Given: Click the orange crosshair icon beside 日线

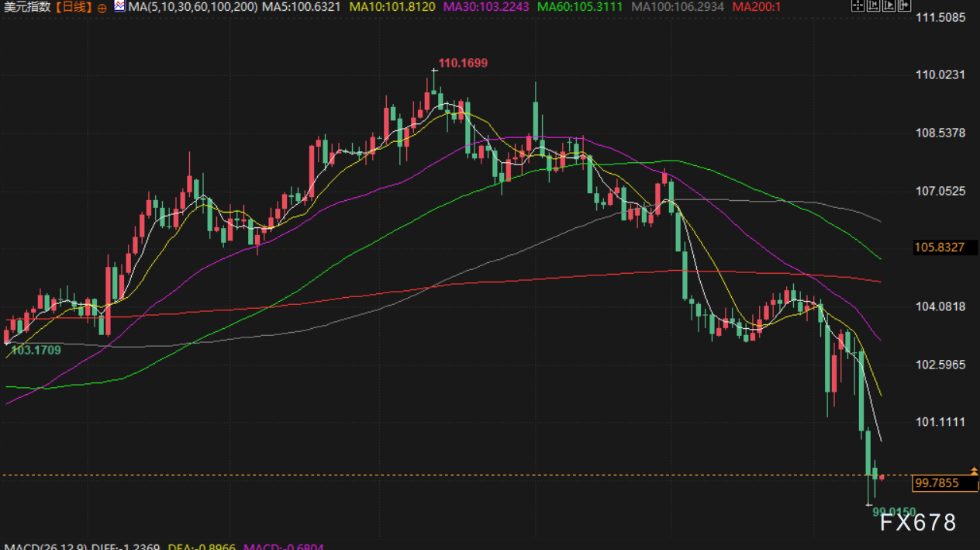Looking at the screenshot, I should (x=102, y=7).
